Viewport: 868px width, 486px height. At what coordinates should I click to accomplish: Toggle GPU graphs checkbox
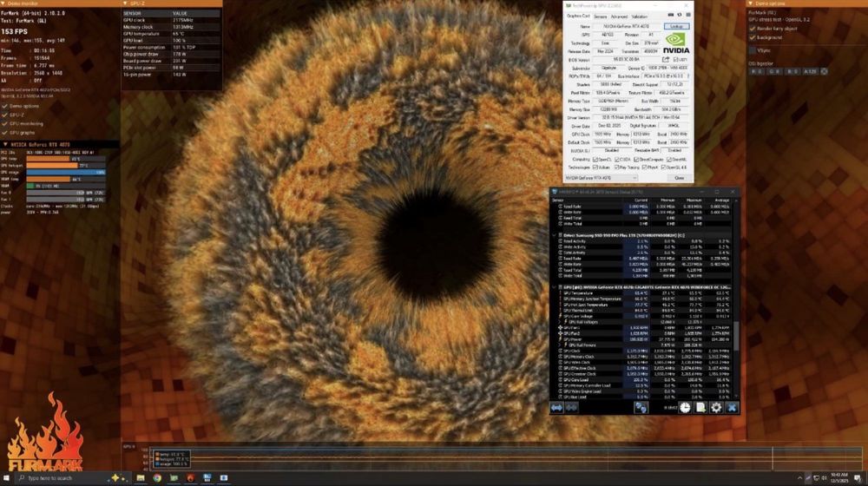[5, 132]
